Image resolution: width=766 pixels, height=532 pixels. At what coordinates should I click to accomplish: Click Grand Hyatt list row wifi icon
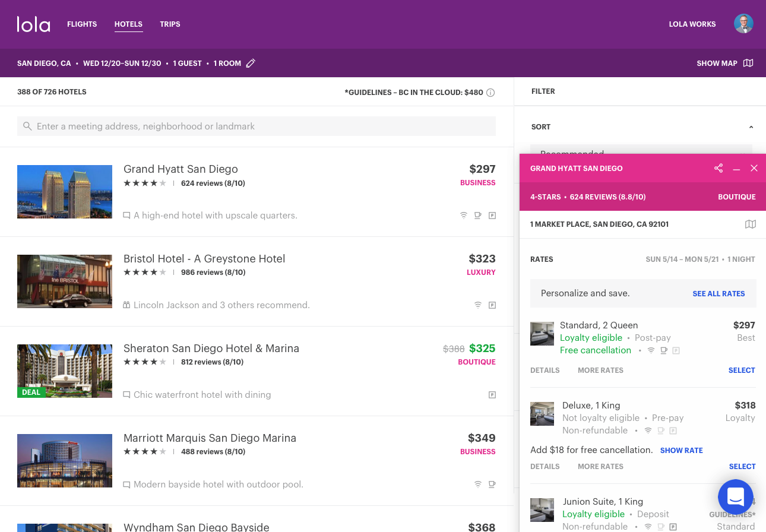(x=464, y=216)
